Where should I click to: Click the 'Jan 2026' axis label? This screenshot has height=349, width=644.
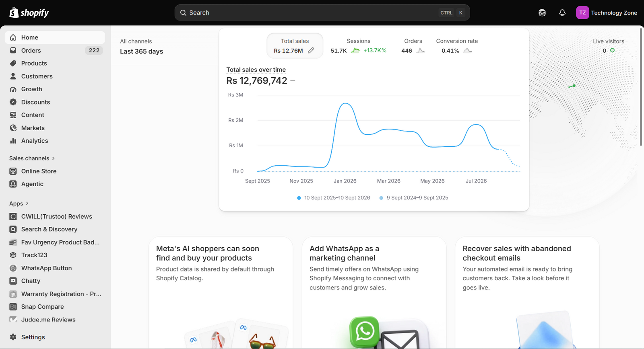[x=345, y=181]
